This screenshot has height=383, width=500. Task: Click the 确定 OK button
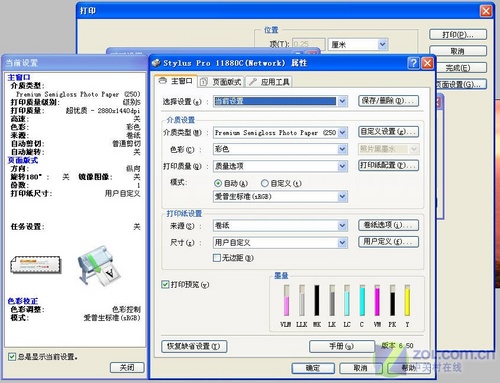313,368
